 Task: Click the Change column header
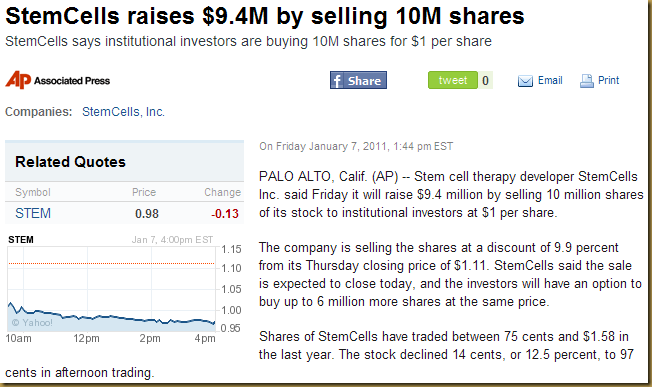(x=222, y=192)
